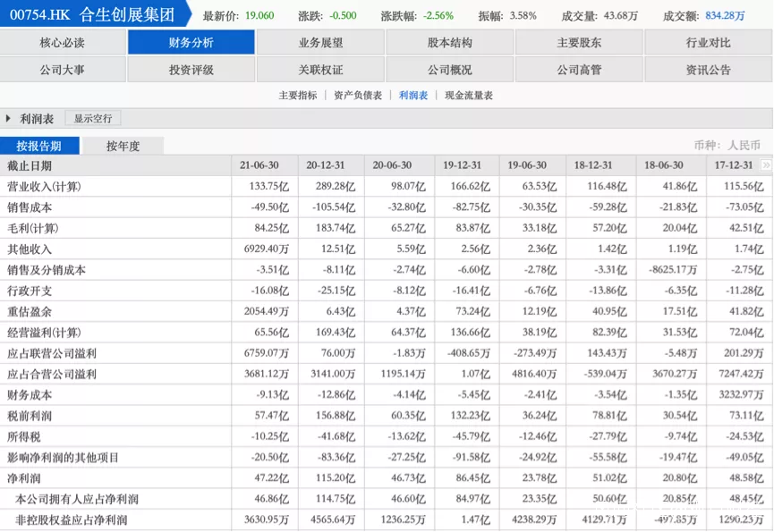Viewport: 774px width, 532px height.
Task: Click the 主要指标 link
Action: pos(297,96)
